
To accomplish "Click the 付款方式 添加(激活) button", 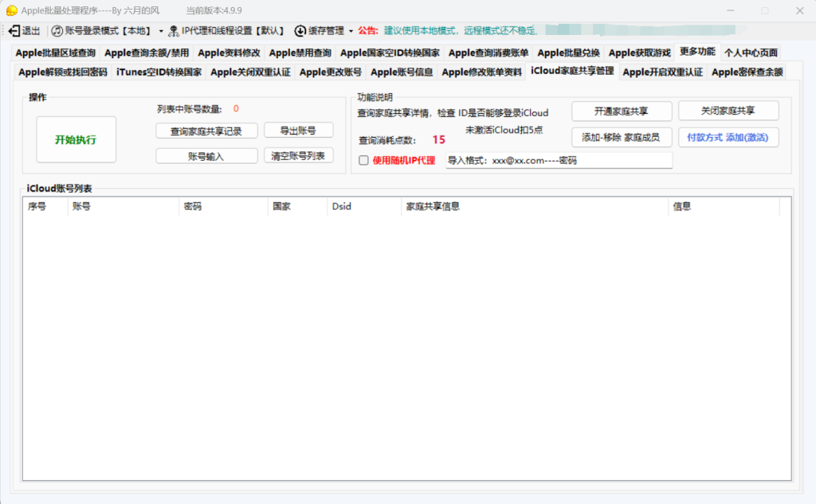I will 728,137.
